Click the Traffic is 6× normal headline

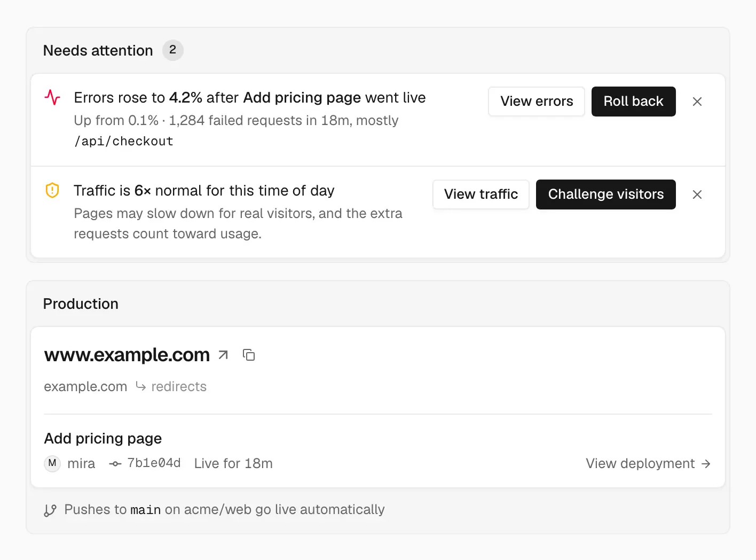pyautogui.click(x=204, y=191)
